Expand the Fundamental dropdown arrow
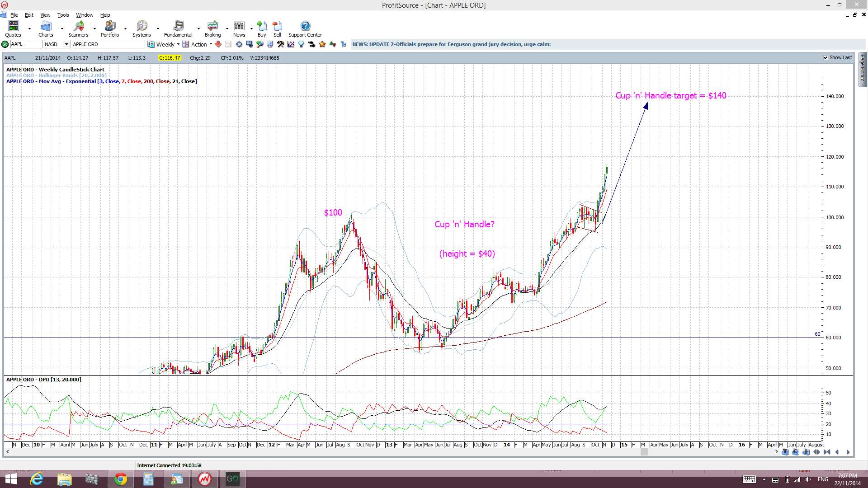 [x=198, y=29]
